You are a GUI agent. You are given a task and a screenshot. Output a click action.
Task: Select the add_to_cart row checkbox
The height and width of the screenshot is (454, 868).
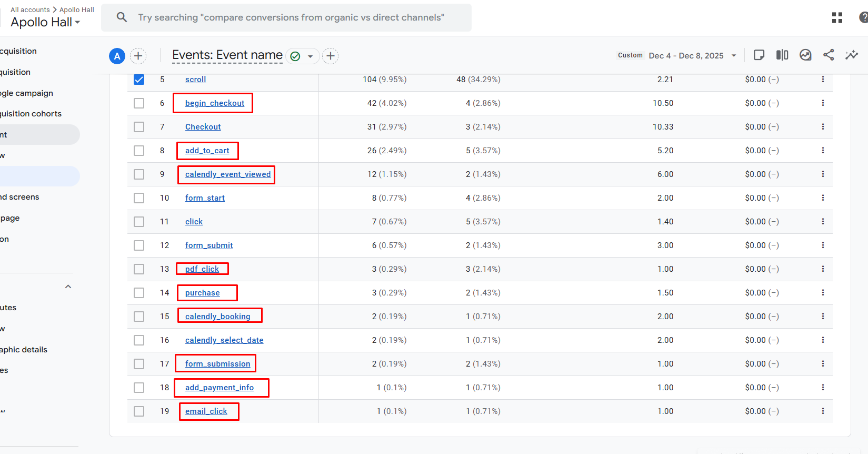pos(139,151)
